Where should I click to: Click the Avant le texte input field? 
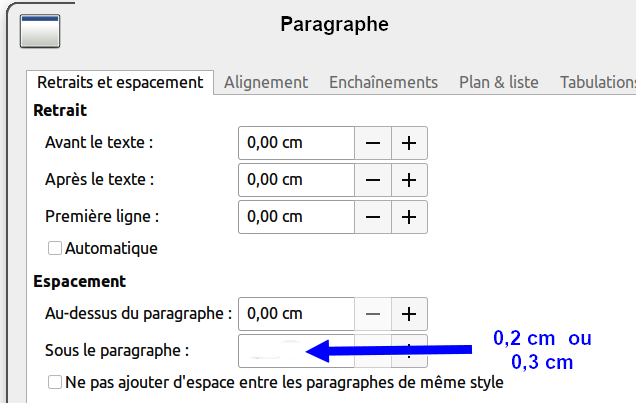coord(296,143)
